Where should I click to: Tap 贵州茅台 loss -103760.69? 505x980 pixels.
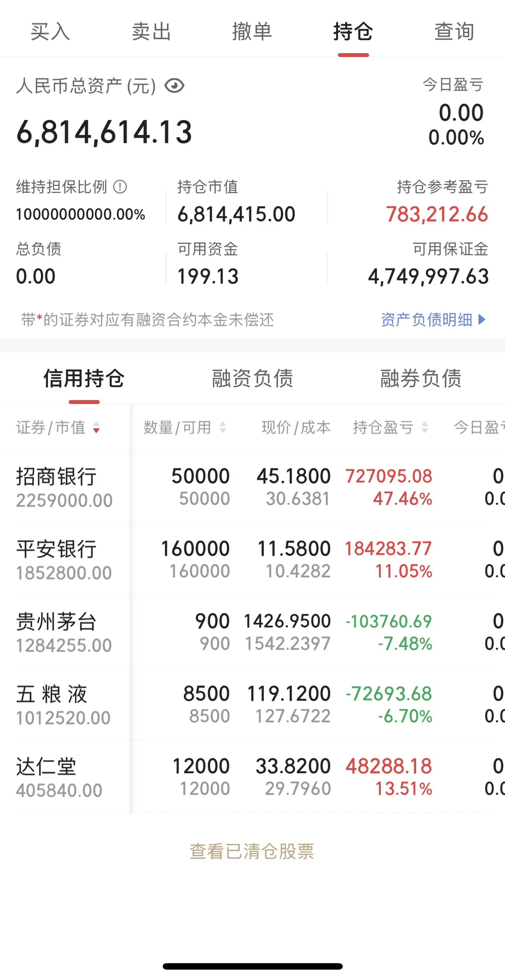pos(389,621)
